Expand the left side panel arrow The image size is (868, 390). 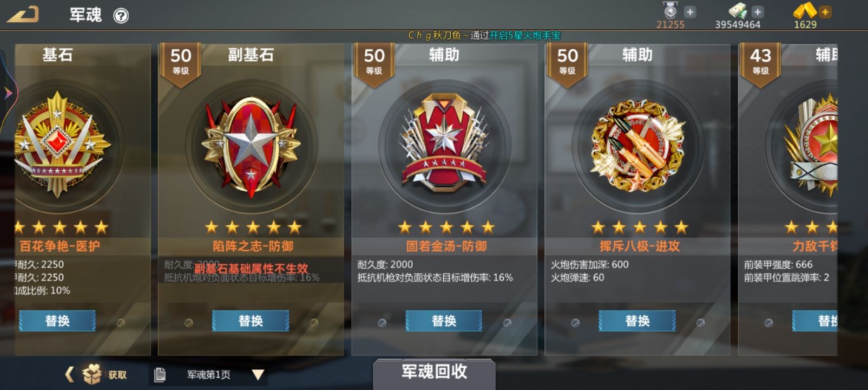(8, 93)
